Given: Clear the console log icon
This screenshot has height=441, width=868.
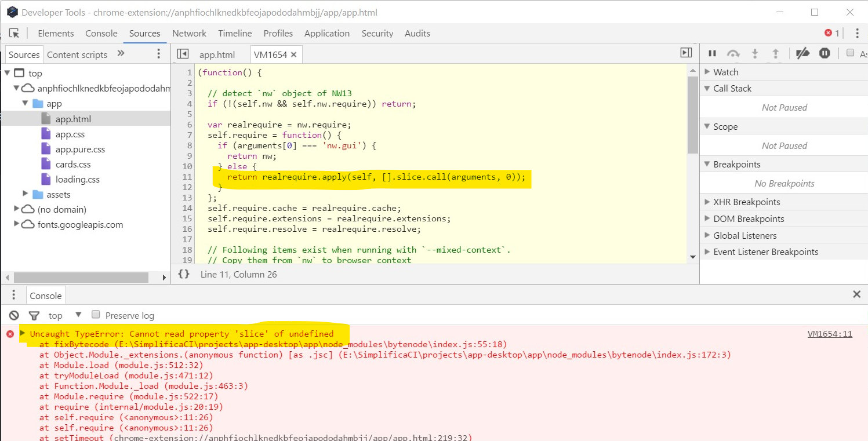Looking at the screenshot, I should tap(14, 315).
